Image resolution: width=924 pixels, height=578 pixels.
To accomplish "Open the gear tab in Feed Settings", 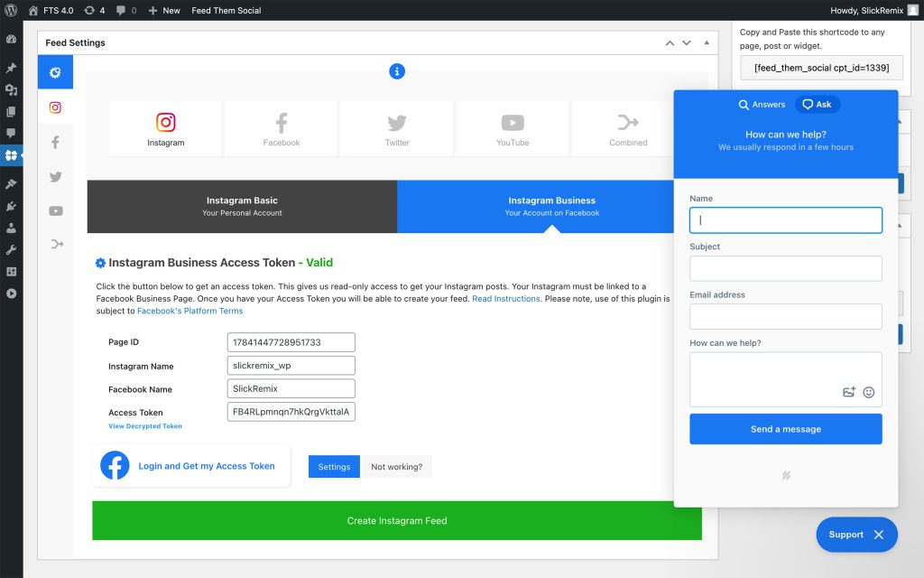I will [x=55, y=72].
